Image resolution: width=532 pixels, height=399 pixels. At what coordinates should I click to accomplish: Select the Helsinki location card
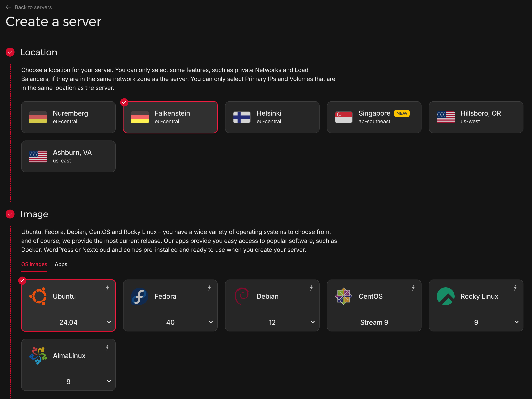[x=272, y=117]
